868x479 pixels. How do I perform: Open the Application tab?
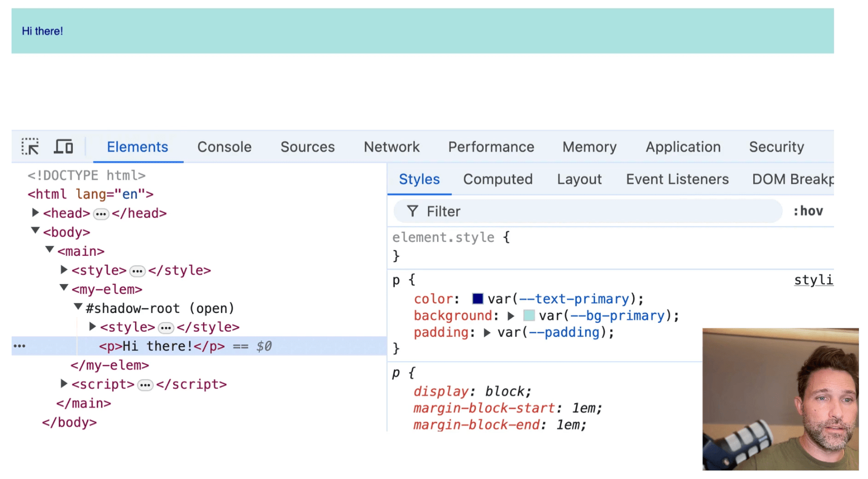pos(683,147)
